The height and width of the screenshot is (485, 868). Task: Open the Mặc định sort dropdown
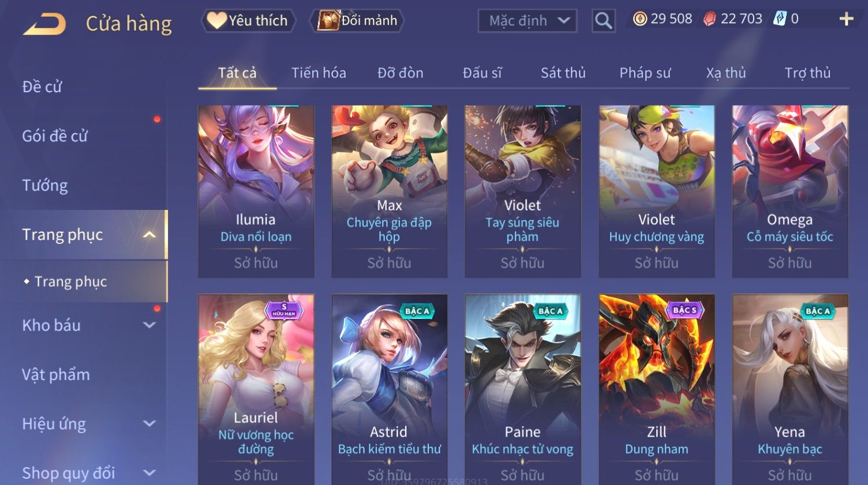point(527,21)
